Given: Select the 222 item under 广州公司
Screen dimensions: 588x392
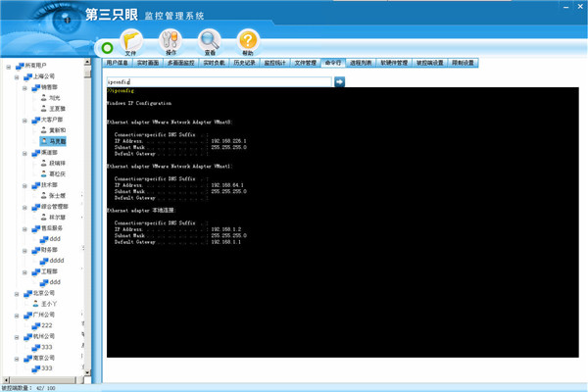Looking at the screenshot, I should click(46, 325).
